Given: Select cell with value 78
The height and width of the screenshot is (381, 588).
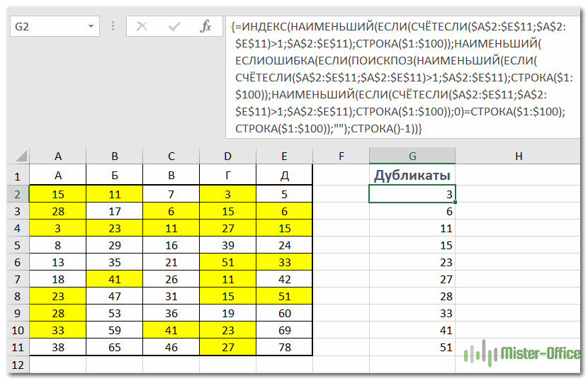Looking at the screenshot, I should pos(284,348).
